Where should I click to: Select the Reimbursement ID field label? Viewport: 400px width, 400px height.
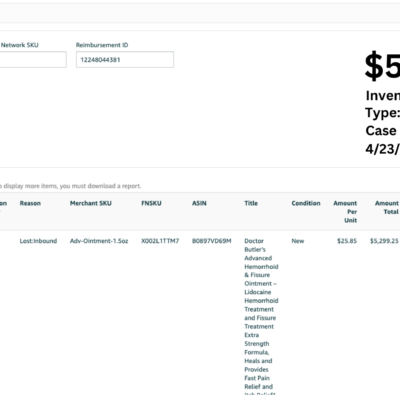pyautogui.click(x=102, y=45)
